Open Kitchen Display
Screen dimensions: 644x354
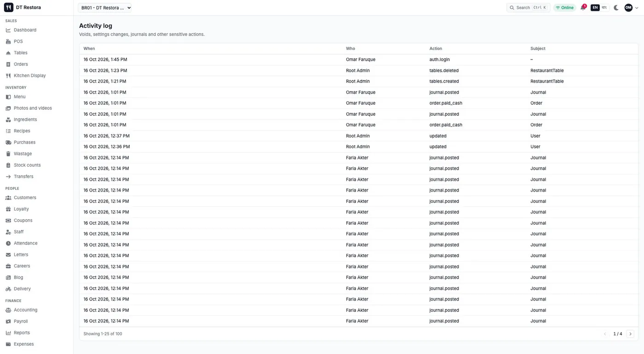(29, 75)
